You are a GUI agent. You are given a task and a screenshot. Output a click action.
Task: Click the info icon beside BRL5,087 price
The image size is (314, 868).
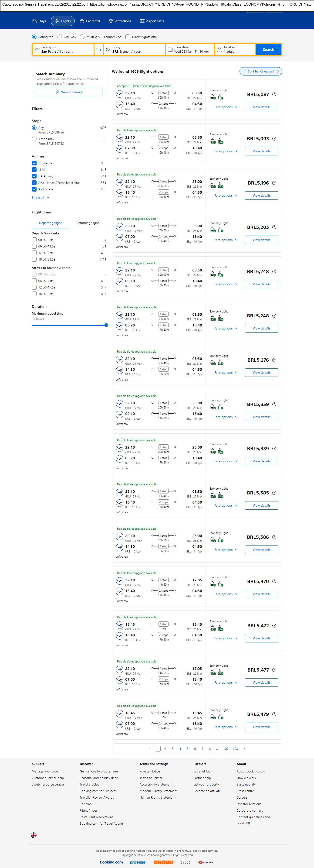pyautogui.click(x=274, y=94)
